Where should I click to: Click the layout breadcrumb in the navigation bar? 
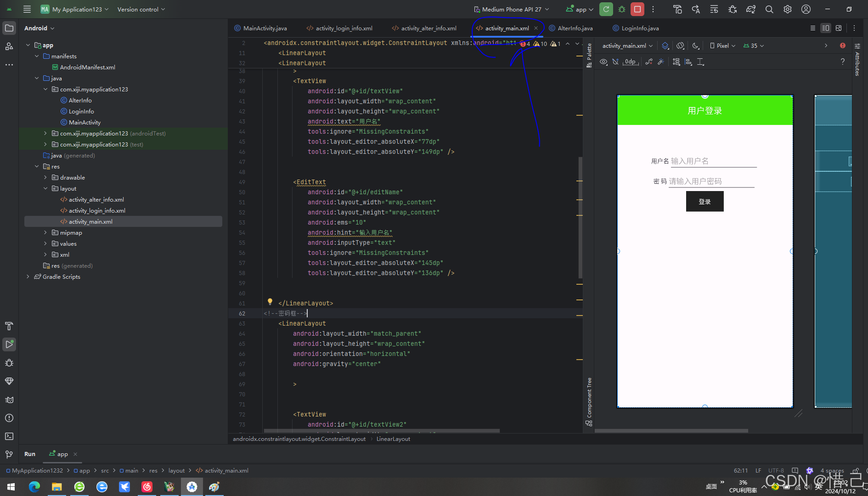pyautogui.click(x=176, y=470)
